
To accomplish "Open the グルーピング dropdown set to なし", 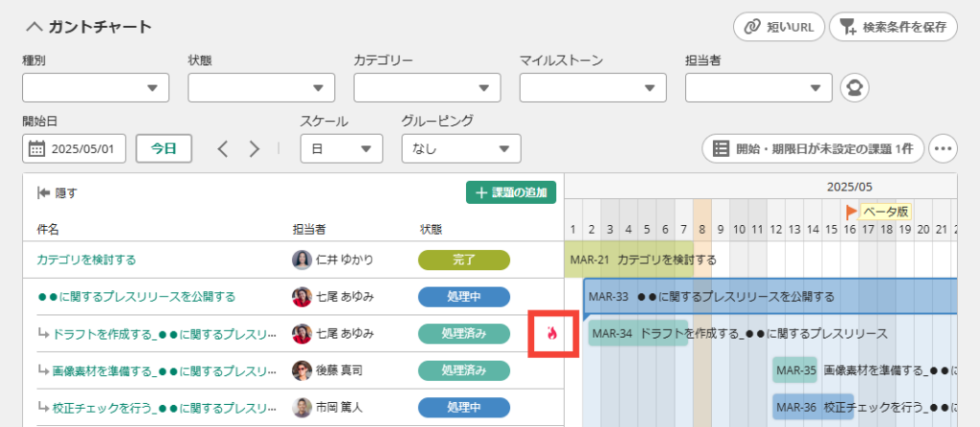I will point(461,148).
